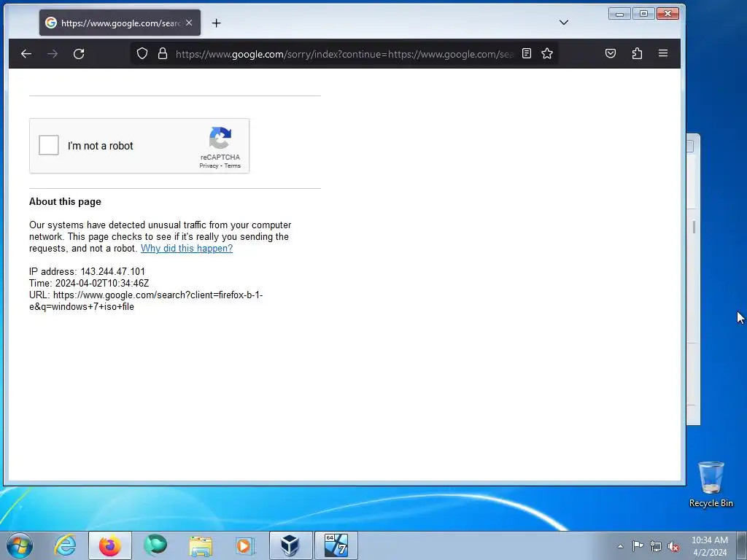
Task: Open the clock showing 10:34 AM
Action: 709,545
